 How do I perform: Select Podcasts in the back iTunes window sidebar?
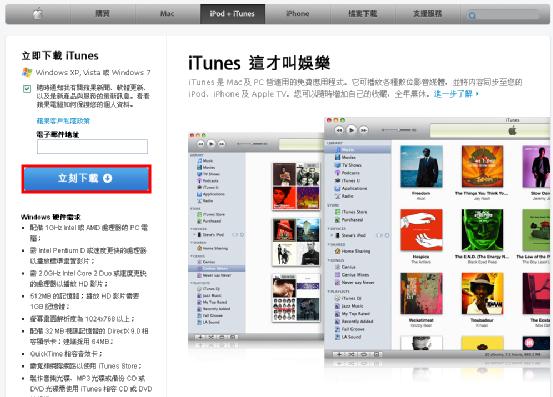click(207, 181)
